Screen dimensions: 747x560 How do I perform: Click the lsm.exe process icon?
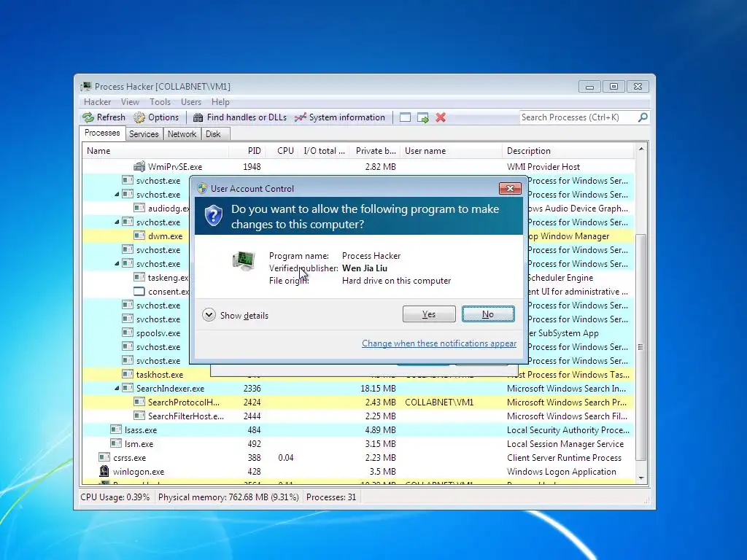[x=116, y=443]
